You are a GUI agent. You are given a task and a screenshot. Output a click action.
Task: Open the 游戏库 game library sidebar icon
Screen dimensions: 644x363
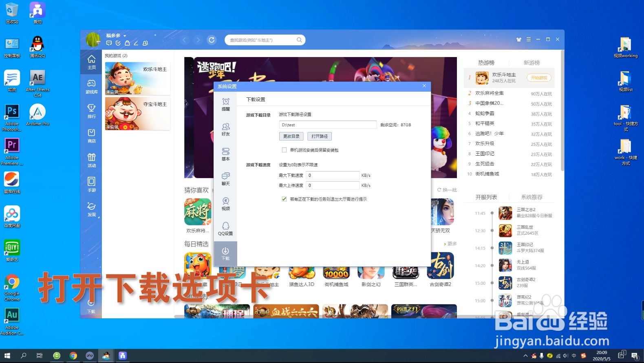[x=91, y=86]
